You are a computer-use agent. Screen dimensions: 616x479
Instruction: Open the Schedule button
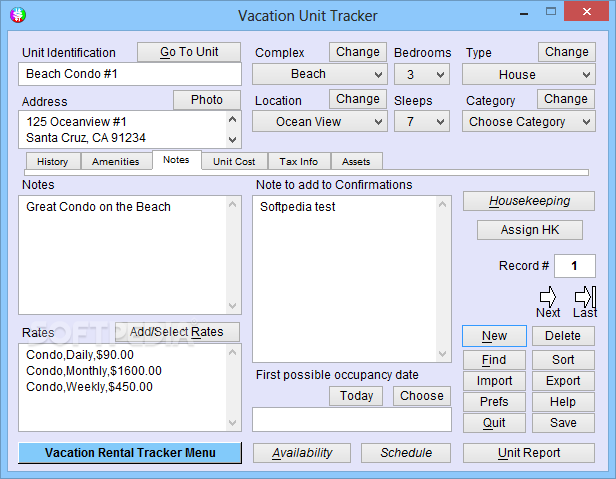click(x=406, y=453)
